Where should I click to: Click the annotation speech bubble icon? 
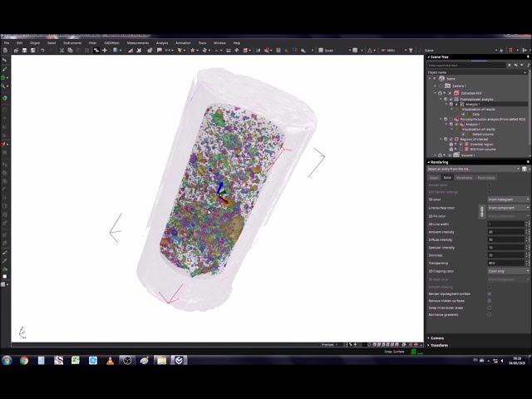[159, 50]
